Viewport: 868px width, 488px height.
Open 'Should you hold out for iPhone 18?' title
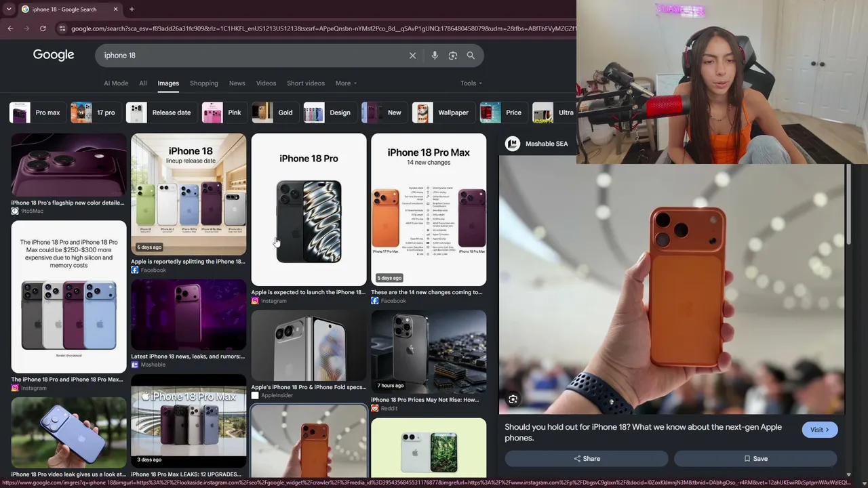[643, 432]
